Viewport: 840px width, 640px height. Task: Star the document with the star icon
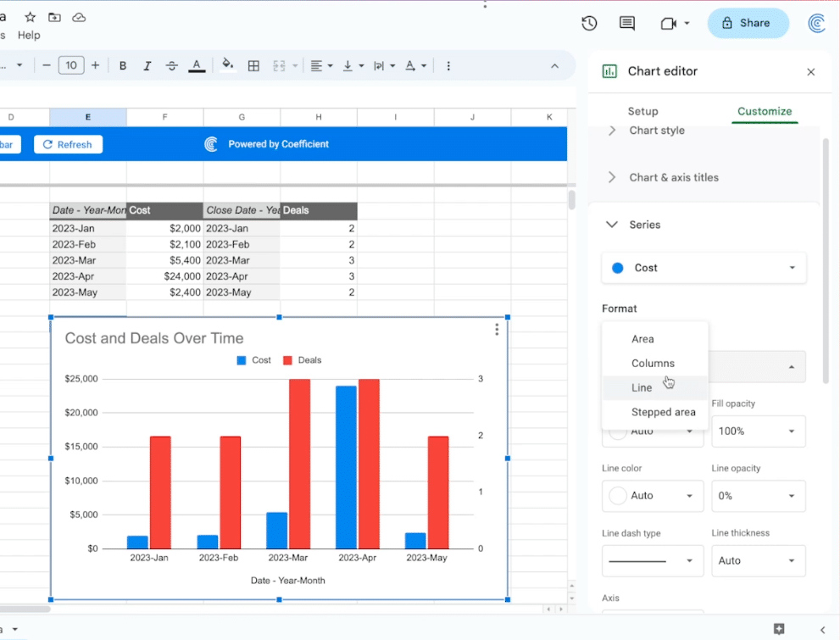tap(30, 17)
